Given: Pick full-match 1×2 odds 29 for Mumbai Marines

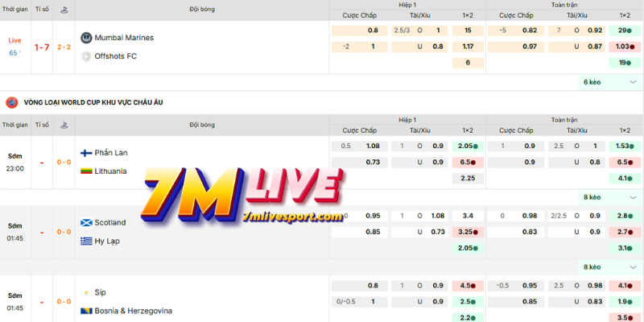Looking at the screenshot, I should (x=625, y=30).
